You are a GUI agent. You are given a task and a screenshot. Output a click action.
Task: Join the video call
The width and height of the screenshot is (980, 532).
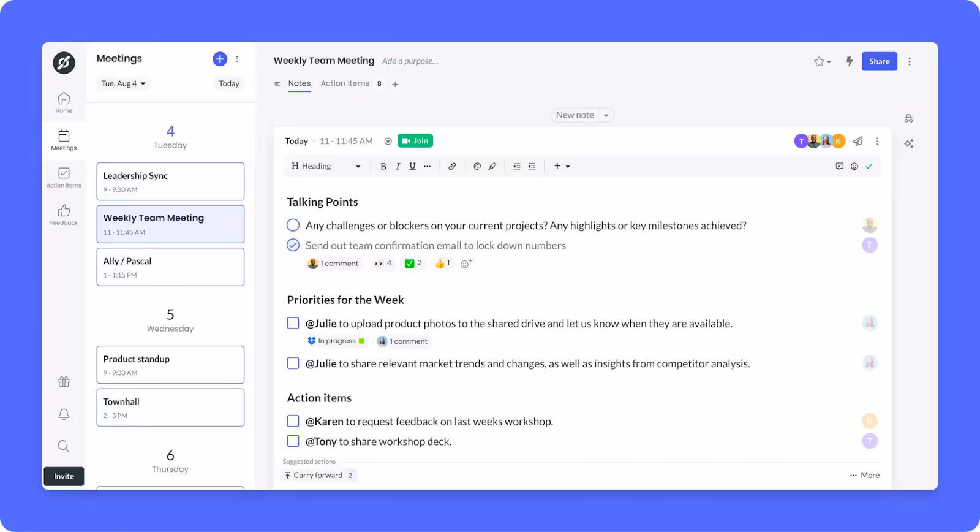(x=415, y=141)
